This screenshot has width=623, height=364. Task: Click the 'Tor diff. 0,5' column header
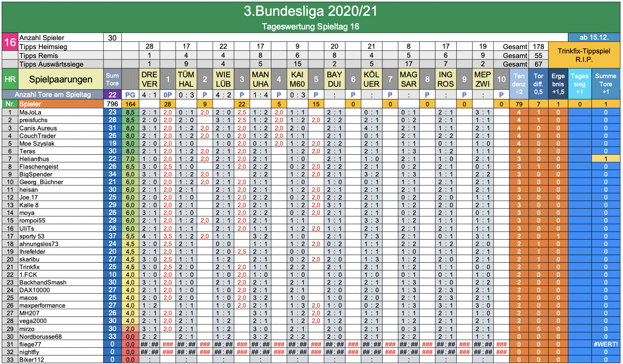[538, 84]
